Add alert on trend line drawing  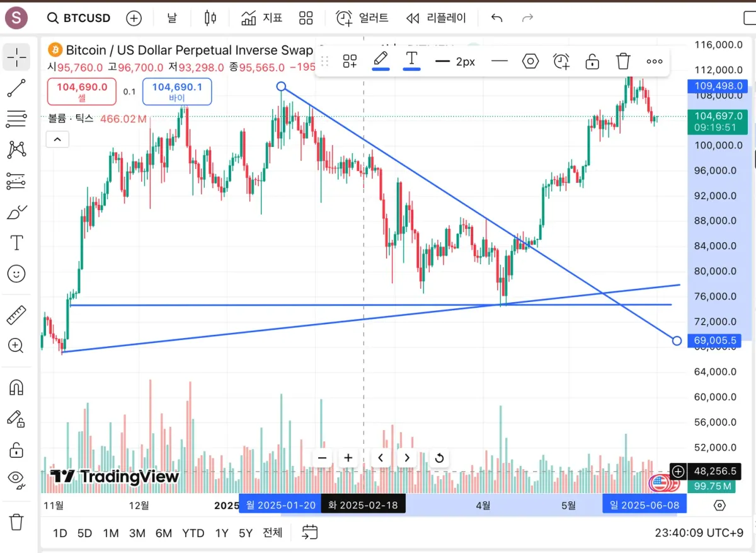click(x=561, y=61)
